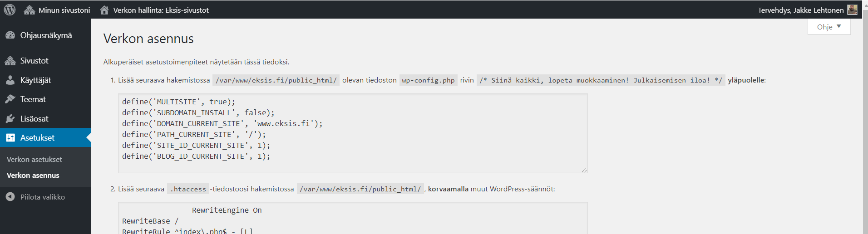
Task: Click the house icon for Verkon hallinta
Action: tap(104, 10)
